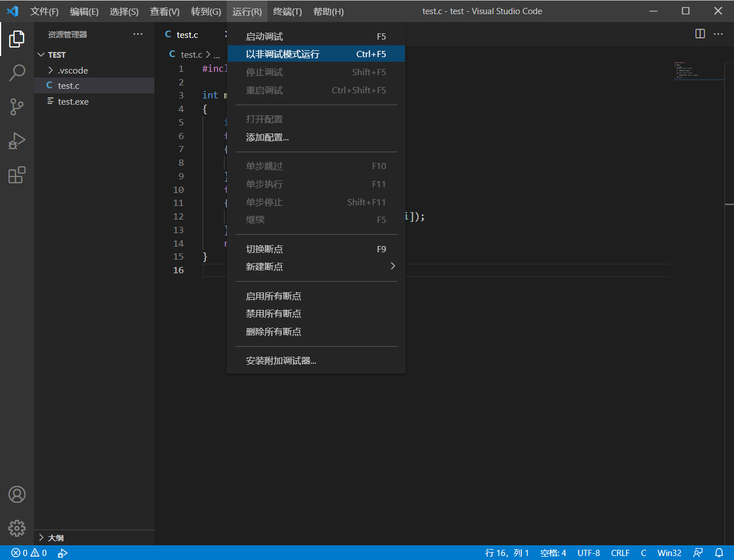The width and height of the screenshot is (734, 560).
Task: Choose 启用所有断点 menu item
Action: click(316, 296)
